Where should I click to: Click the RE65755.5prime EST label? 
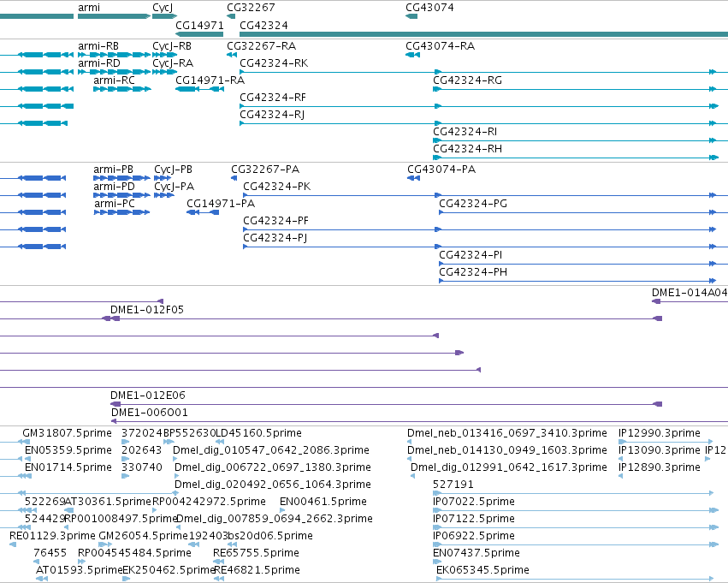coord(256,554)
